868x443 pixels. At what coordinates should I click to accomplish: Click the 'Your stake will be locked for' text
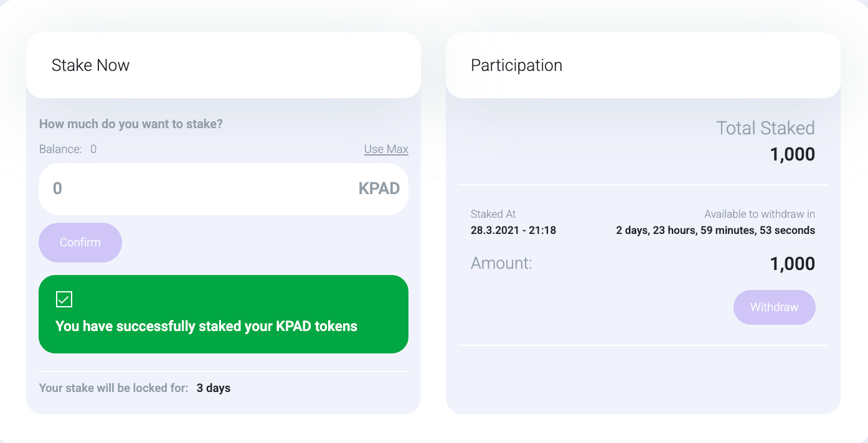(x=113, y=388)
